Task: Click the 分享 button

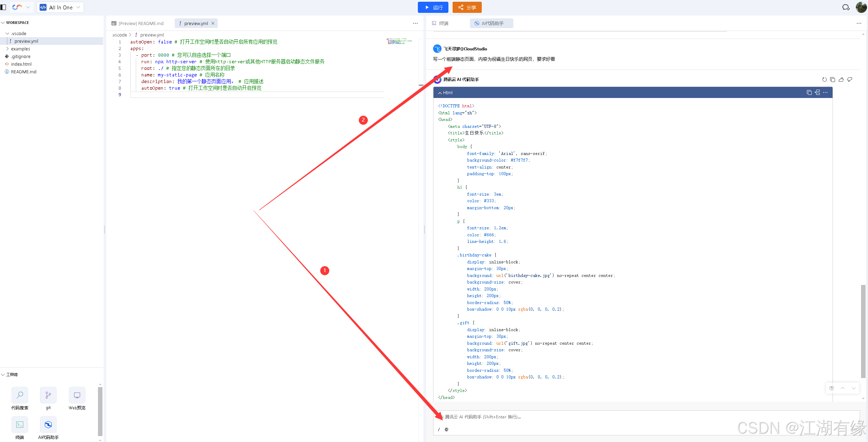Action: pyautogui.click(x=467, y=7)
